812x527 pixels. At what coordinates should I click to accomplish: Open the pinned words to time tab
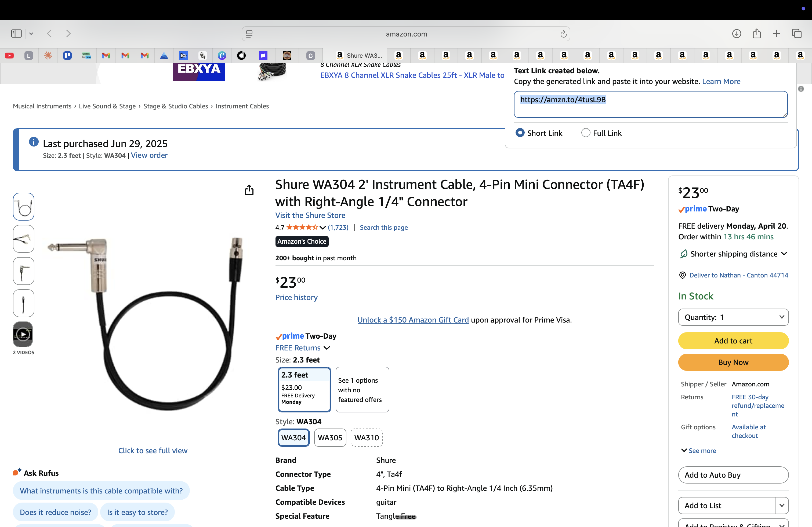(87, 56)
